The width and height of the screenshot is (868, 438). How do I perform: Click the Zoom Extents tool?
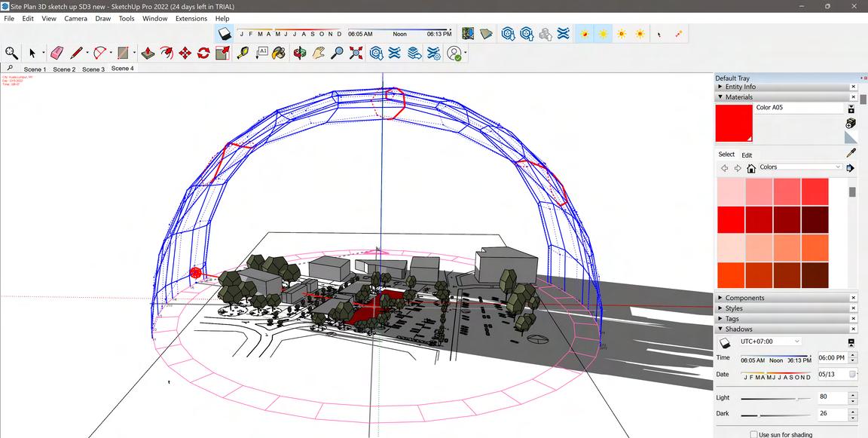356,53
